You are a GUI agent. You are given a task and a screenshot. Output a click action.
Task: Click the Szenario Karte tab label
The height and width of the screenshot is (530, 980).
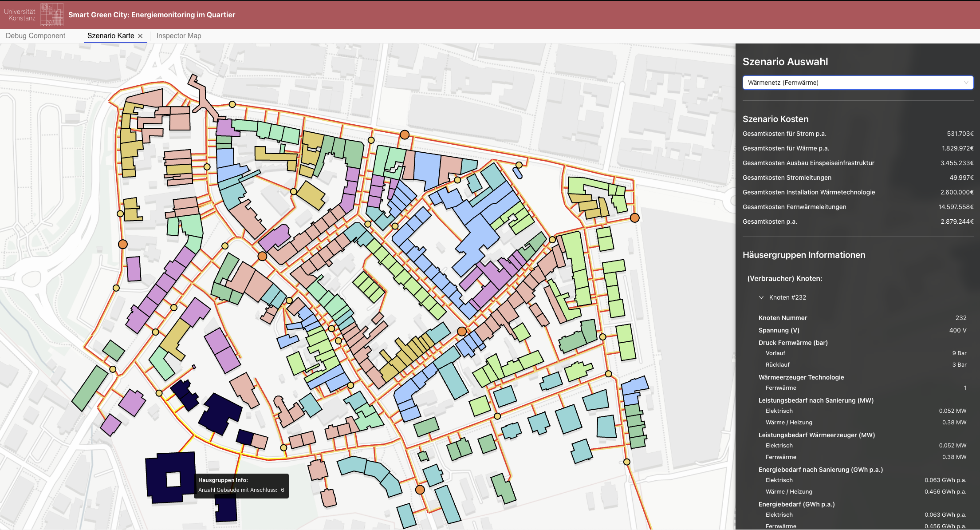pos(110,36)
